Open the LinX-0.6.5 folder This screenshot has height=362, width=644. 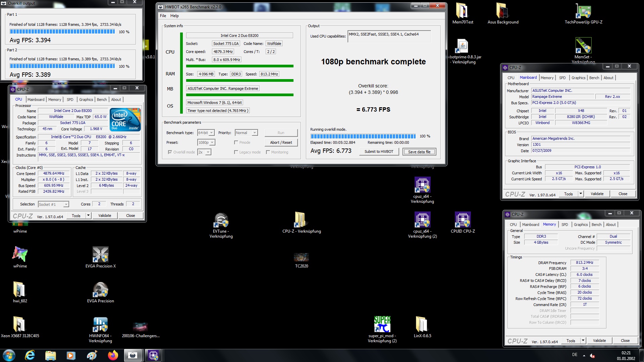[422, 324]
